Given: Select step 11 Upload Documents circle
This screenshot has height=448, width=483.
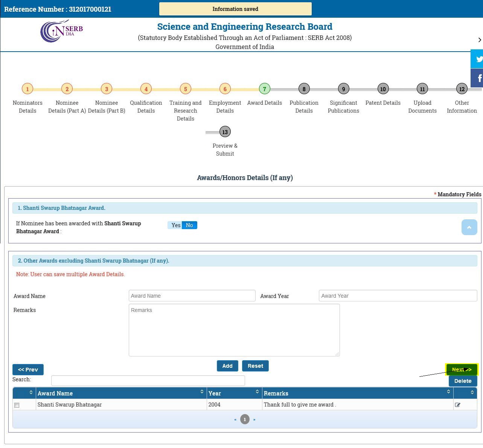Looking at the screenshot, I should pyautogui.click(x=422, y=89).
